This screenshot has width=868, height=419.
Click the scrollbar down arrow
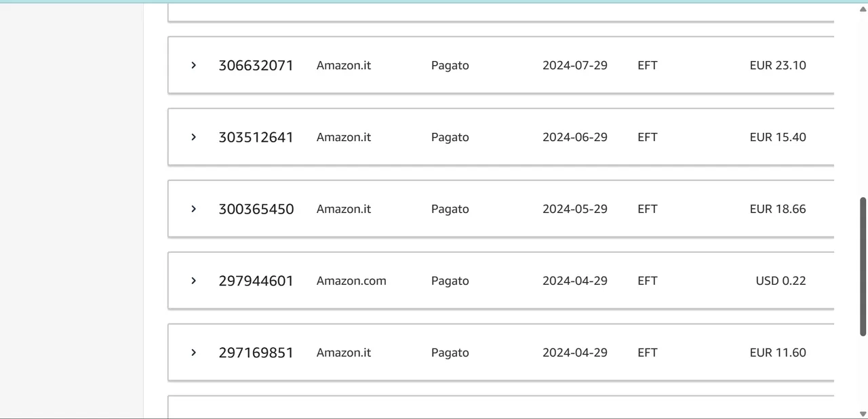pyautogui.click(x=863, y=413)
